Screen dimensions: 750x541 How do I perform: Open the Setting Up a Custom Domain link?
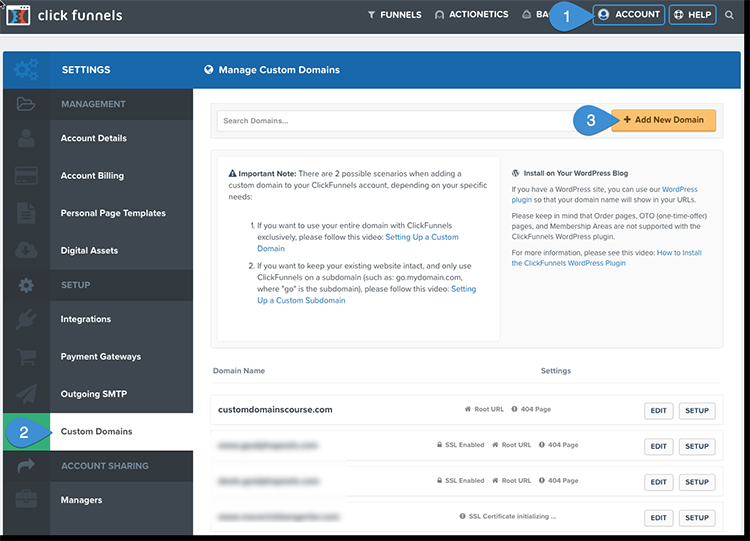357,243
